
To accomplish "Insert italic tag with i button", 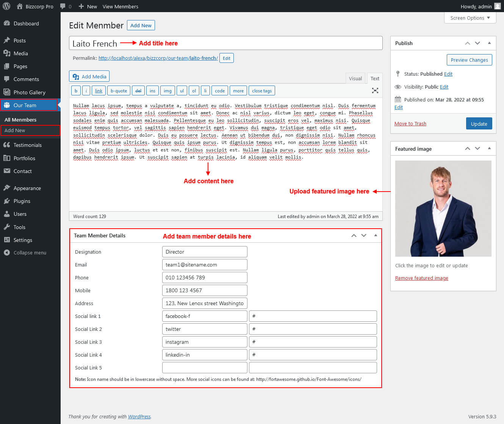I will [86, 91].
